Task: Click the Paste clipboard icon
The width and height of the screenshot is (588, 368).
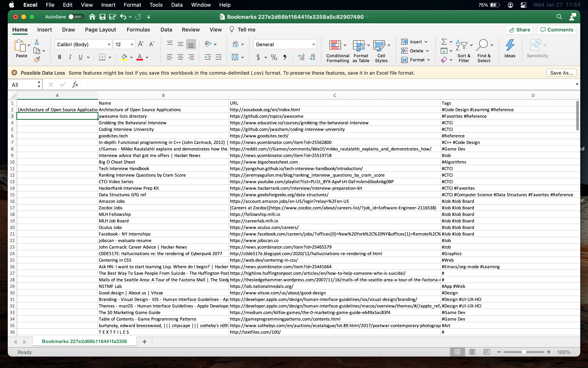Action: 20,46
